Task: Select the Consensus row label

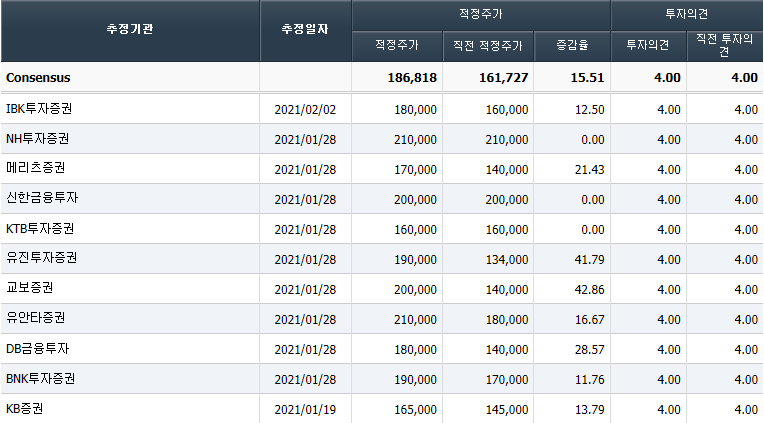Action: point(38,77)
